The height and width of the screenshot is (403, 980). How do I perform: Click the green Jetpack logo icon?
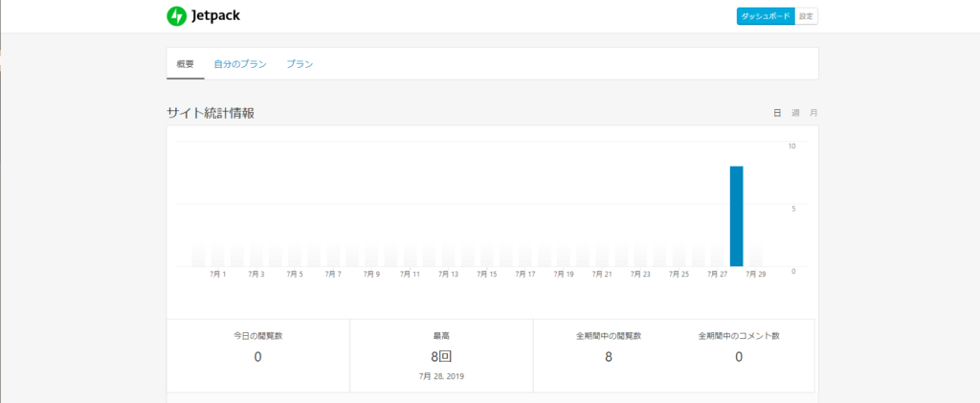click(176, 16)
